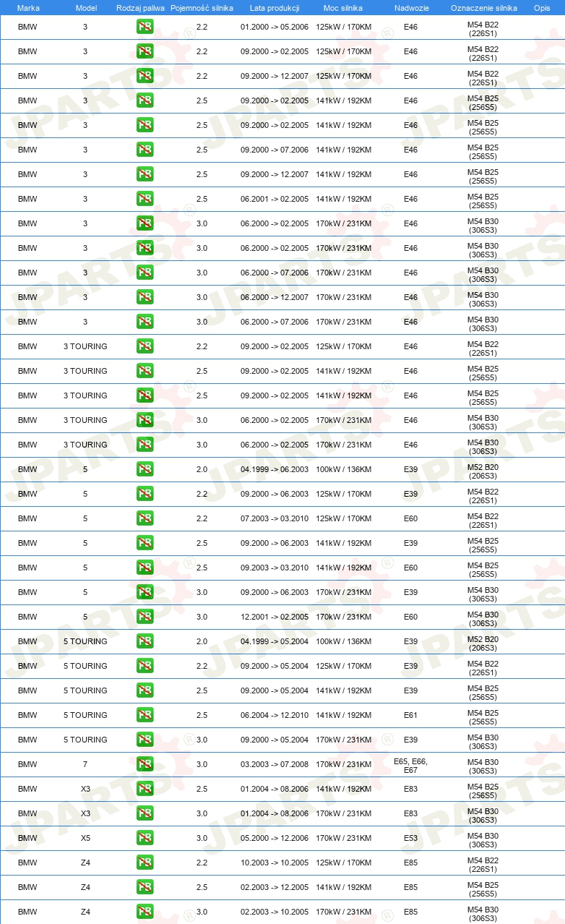Image resolution: width=565 pixels, height=924 pixels.
Task: Click fuel icon in BMW 3 2.5 09.2000 -> 12.2007 row
Action: coord(145,175)
